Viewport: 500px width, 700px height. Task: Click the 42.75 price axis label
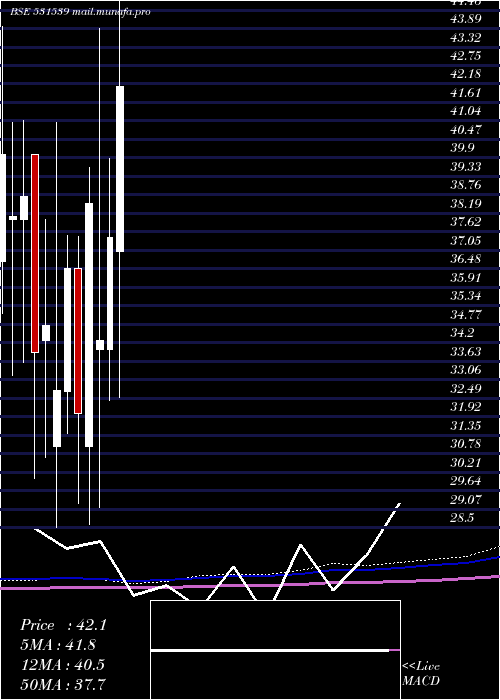coord(466,56)
